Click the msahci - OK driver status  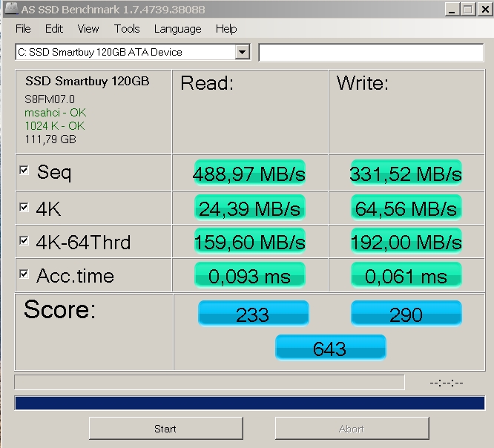(55, 113)
